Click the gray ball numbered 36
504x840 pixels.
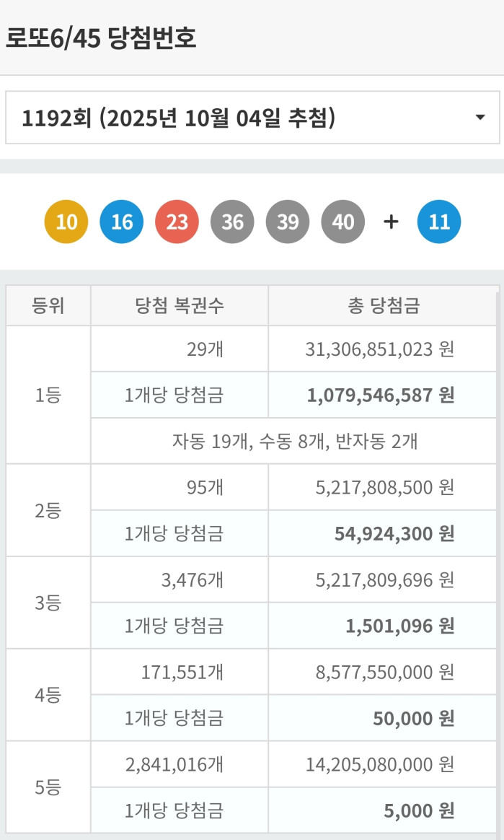click(x=232, y=222)
